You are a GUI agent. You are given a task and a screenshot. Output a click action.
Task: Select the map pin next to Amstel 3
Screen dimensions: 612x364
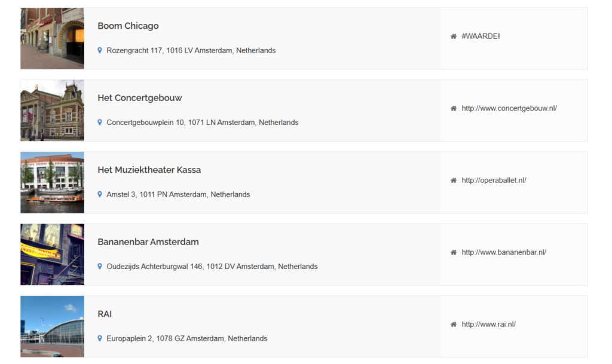pyautogui.click(x=100, y=194)
